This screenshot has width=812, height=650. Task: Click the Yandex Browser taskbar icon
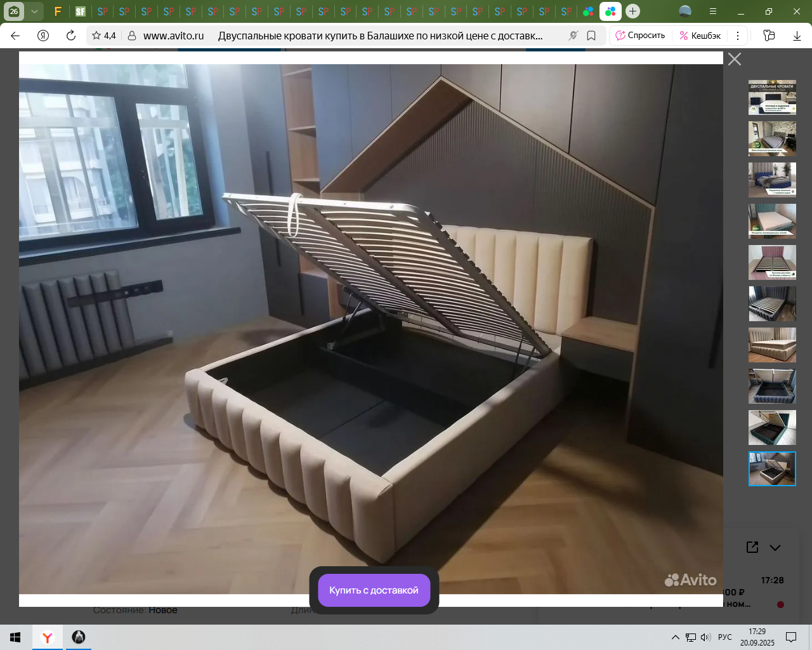[47, 637]
